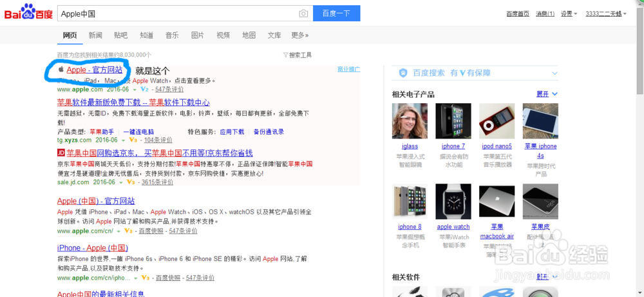Click the 苹果 macbook air thumbnail

(497, 202)
